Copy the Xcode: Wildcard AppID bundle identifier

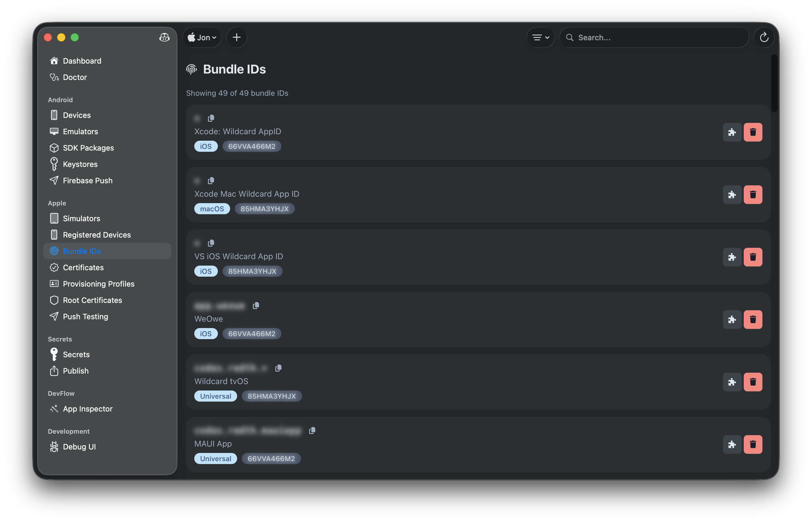tap(211, 118)
